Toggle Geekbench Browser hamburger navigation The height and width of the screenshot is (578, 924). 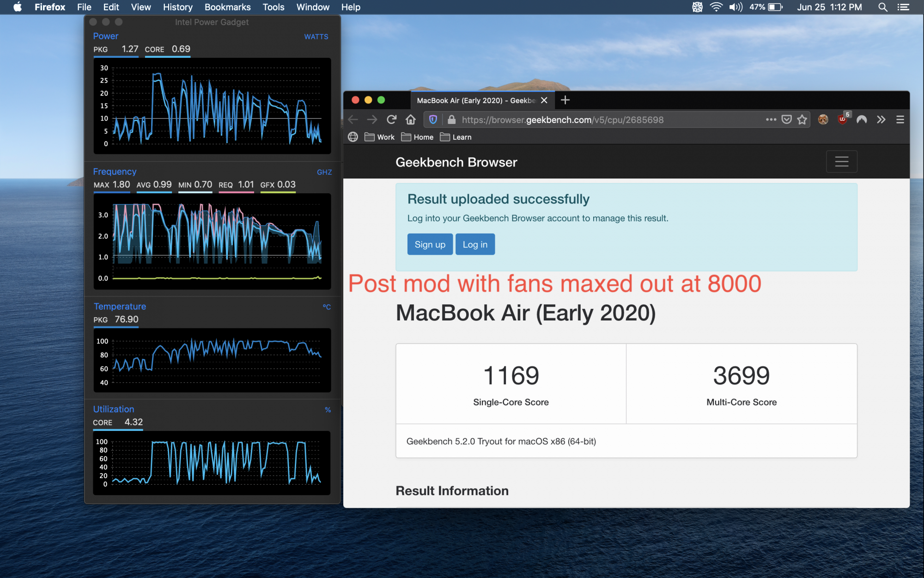[x=841, y=161]
